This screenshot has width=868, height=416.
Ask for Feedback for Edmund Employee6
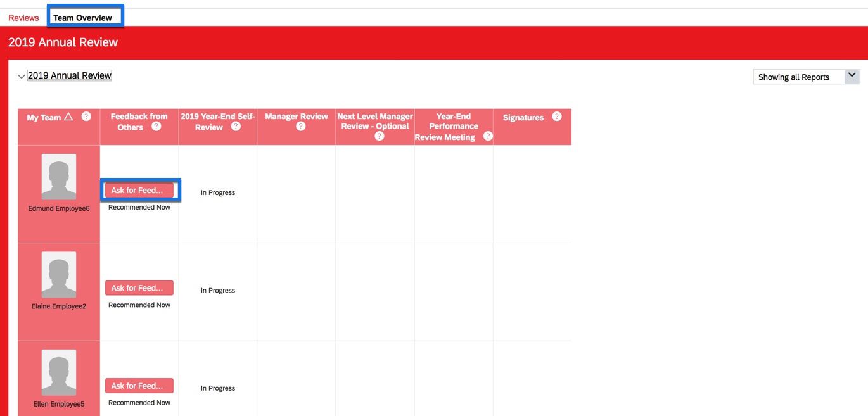139,190
